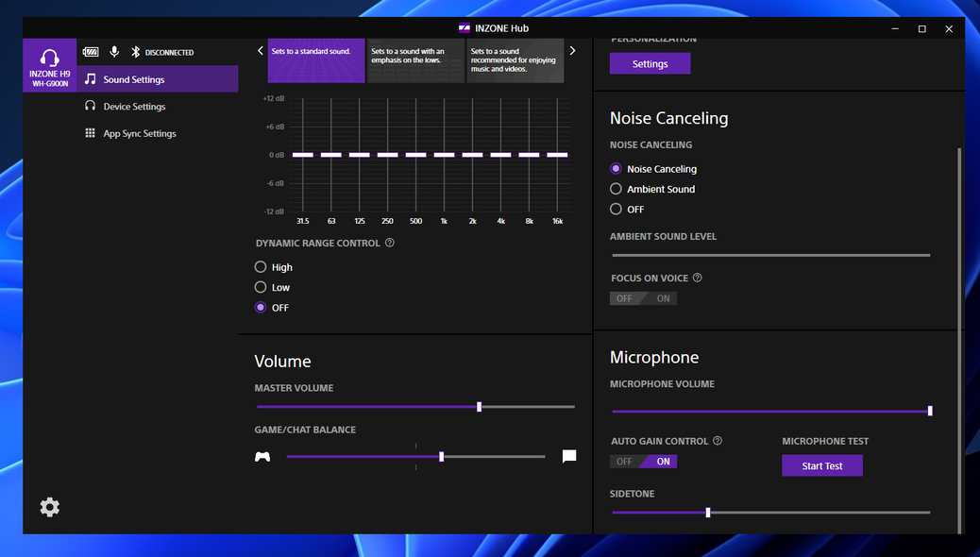Select the INZONE H9 headset device icon
Image resolution: width=980 pixels, height=557 pixels.
pyautogui.click(x=49, y=65)
